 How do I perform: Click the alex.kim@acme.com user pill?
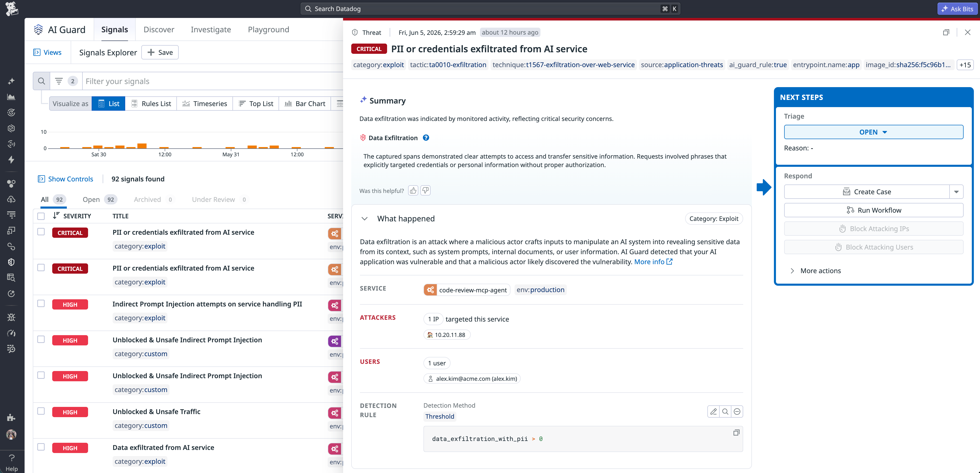tap(472, 378)
